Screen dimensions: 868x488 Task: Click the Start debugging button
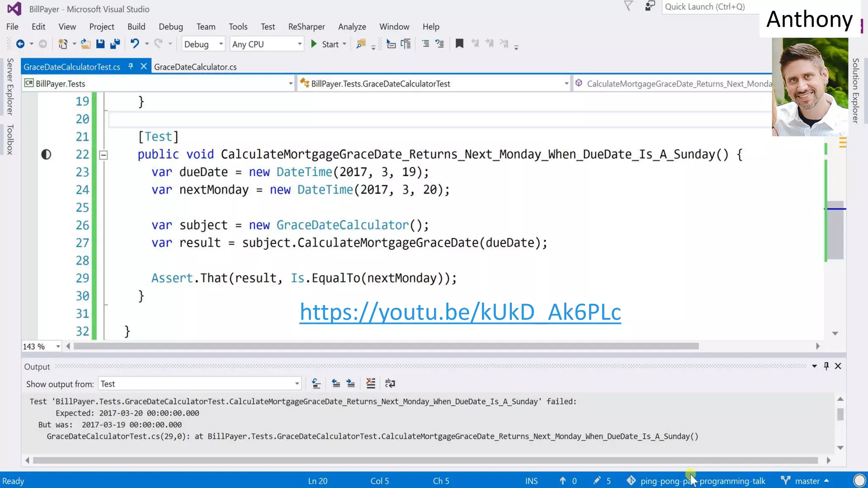click(x=325, y=44)
